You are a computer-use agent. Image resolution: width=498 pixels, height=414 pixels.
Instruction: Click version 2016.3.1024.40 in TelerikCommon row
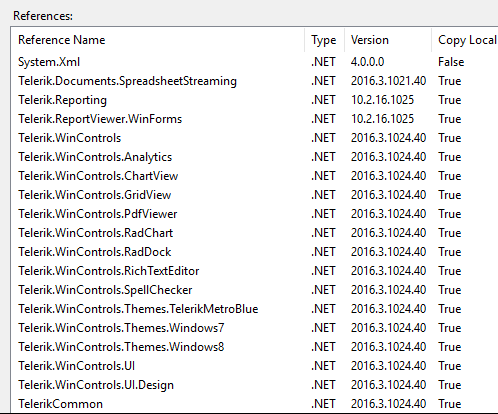point(388,404)
